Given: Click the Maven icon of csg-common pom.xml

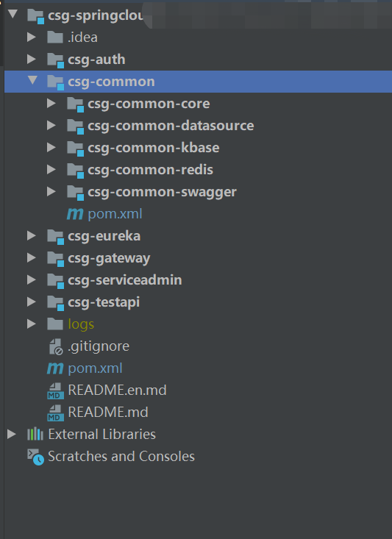Looking at the screenshot, I should pyautogui.click(x=75, y=214).
